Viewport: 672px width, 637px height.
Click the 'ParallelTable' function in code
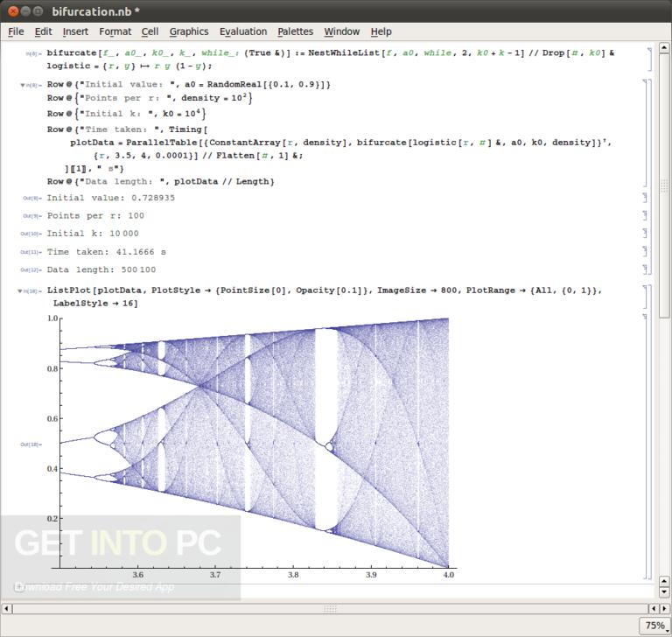point(162,143)
